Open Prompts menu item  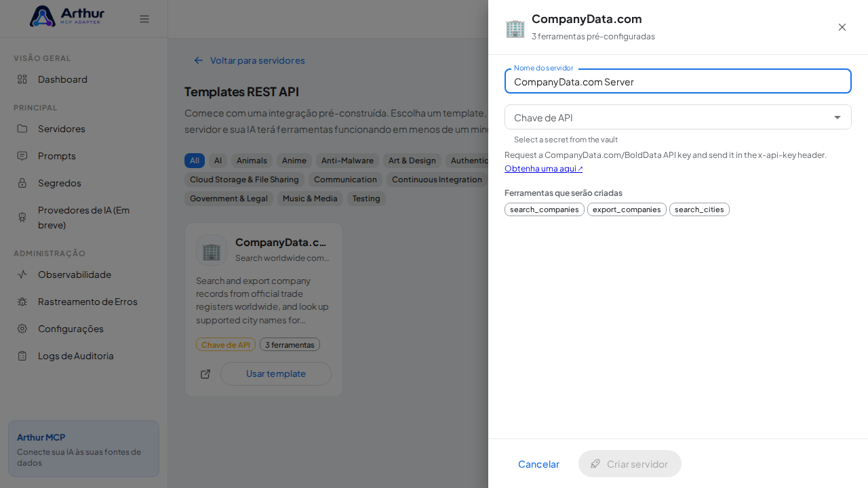83,156
